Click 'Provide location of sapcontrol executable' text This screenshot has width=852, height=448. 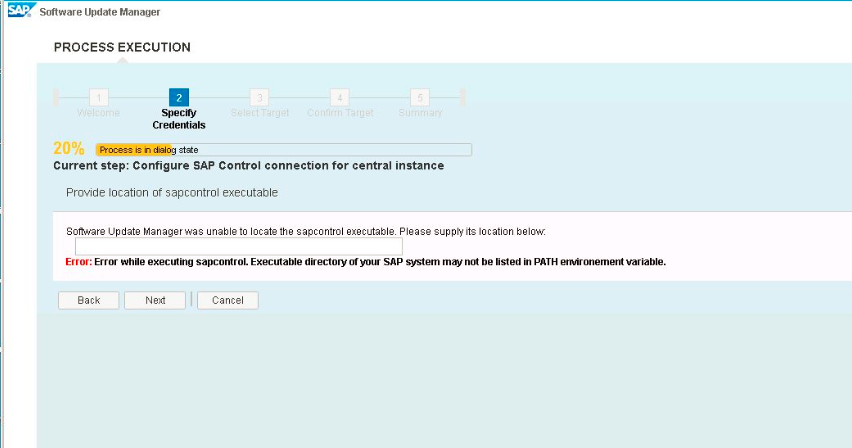point(172,192)
